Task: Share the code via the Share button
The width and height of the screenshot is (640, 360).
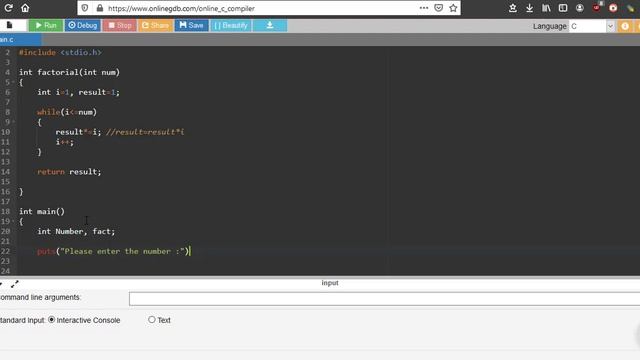Action: pyautogui.click(x=156, y=25)
